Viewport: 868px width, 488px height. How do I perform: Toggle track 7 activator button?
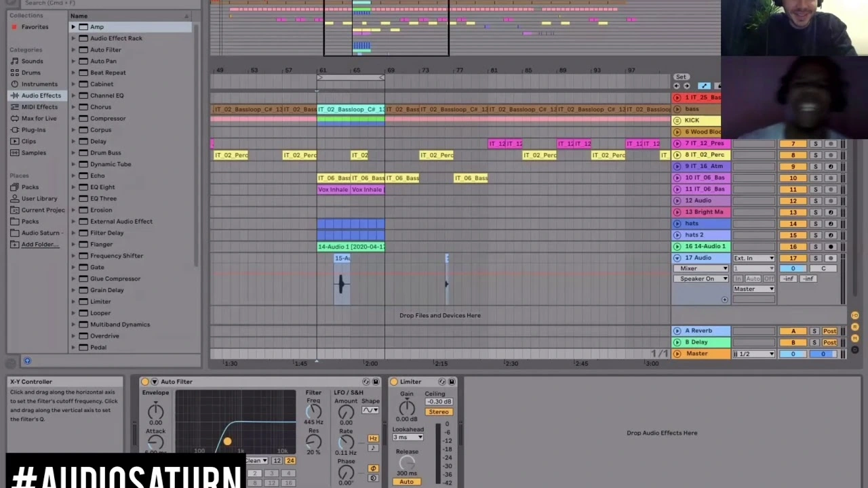(793, 144)
